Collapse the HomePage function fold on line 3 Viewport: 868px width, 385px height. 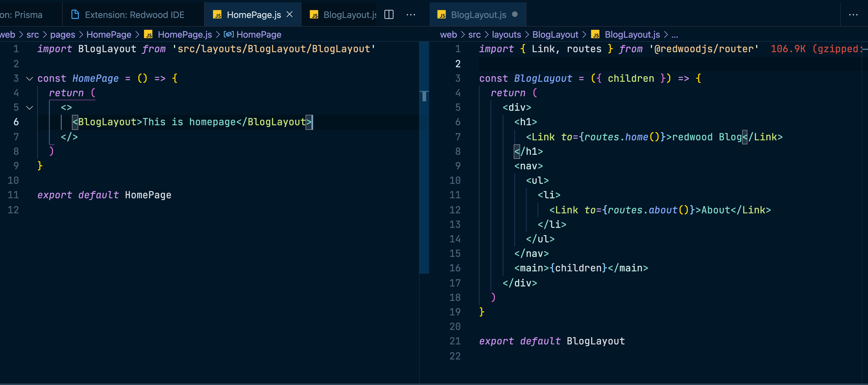(x=29, y=79)
